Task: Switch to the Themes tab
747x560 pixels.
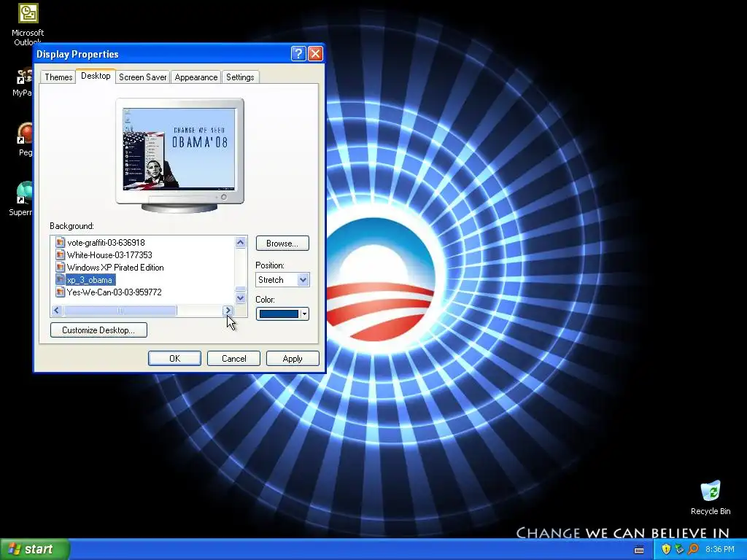Action: point(58,77)
